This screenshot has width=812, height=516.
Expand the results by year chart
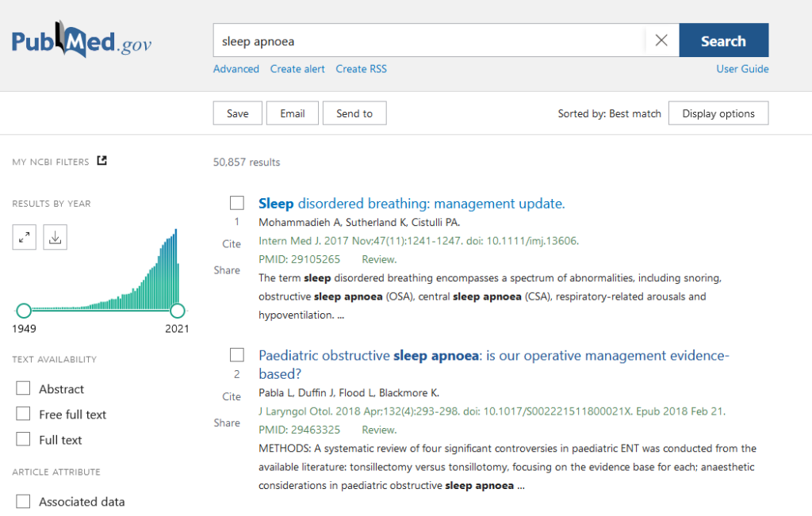24,237
